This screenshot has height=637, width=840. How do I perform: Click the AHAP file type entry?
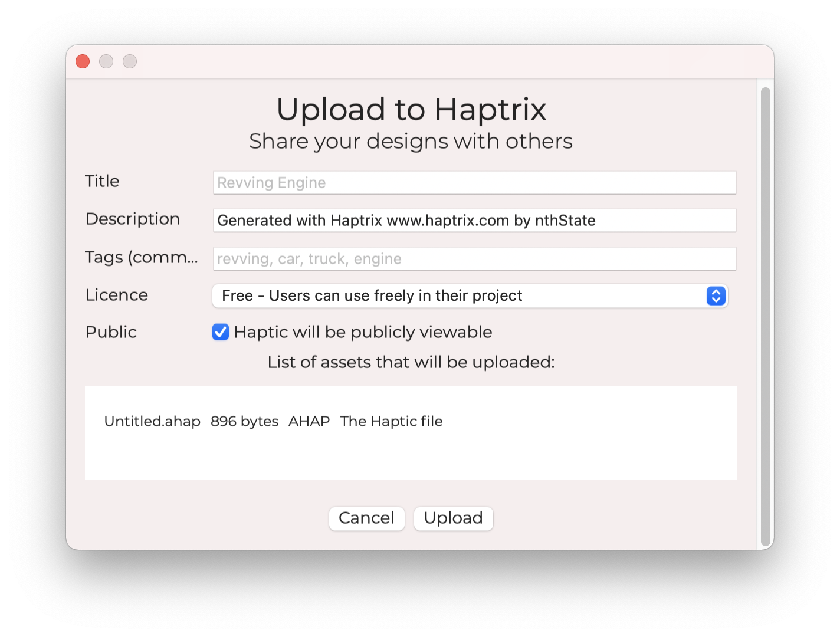[309, 422]
